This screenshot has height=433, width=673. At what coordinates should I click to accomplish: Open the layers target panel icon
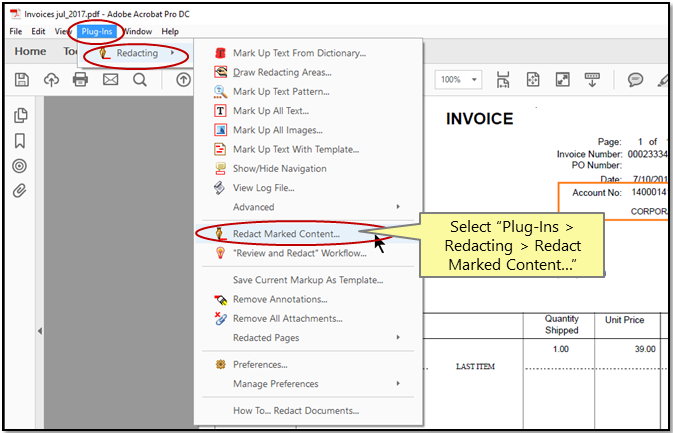(19, 166)
